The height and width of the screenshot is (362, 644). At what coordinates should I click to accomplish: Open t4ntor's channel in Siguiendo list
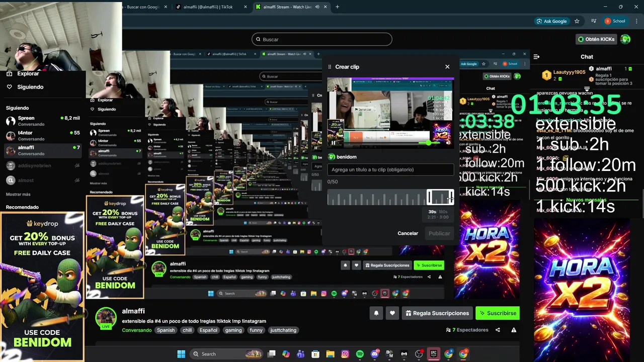[43, 136]
